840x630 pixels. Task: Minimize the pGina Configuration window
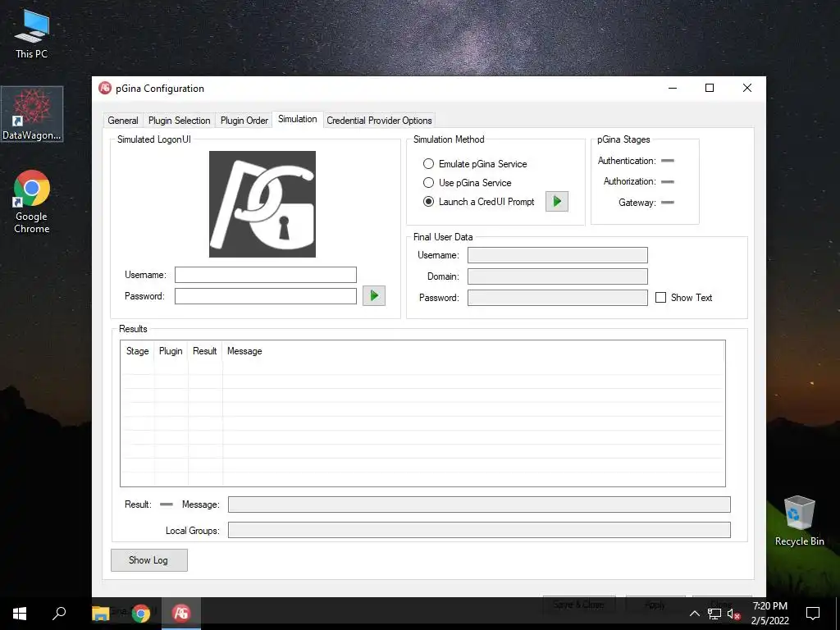[673, 88]
